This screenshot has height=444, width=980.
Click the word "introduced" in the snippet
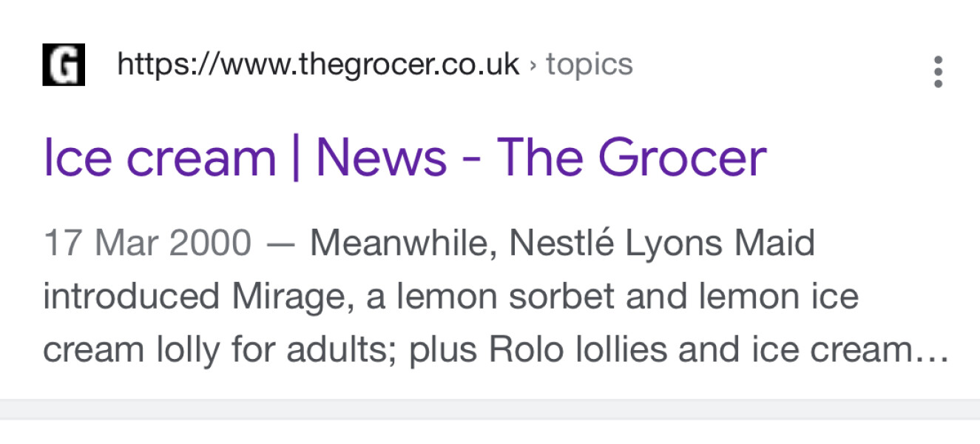tap(132, 297)
